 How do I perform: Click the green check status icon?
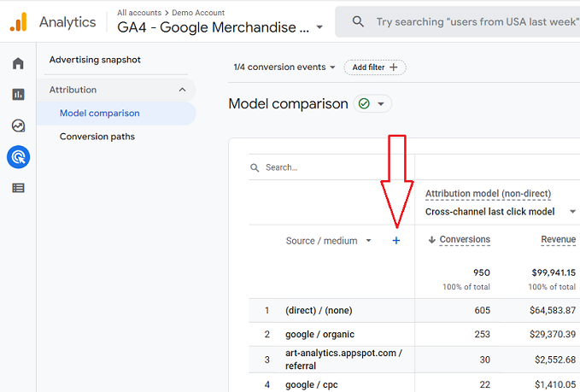[x=365, y=103]
